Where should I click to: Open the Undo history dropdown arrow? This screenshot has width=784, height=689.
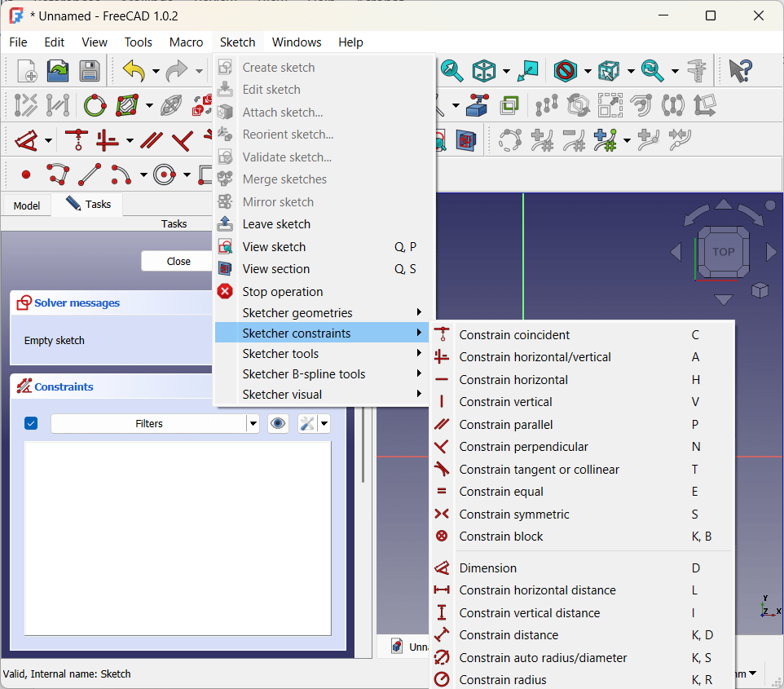tap(156, 71)
